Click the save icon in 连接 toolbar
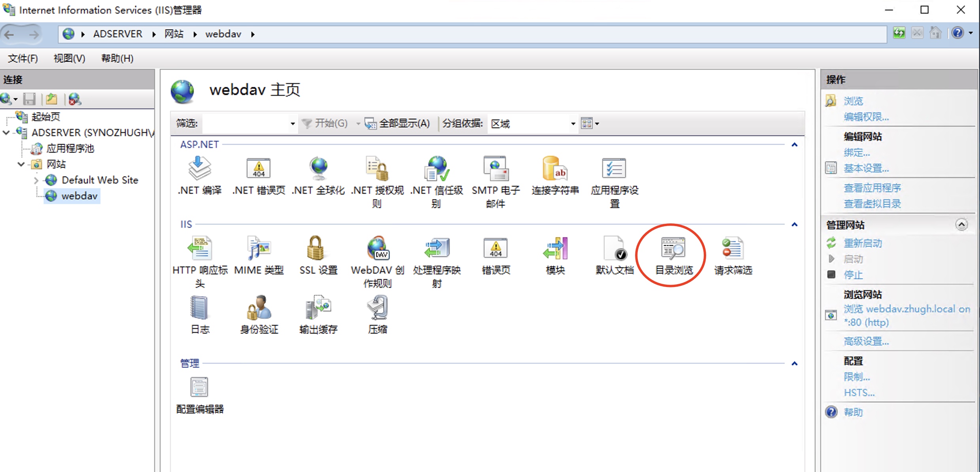 point(29,99)
